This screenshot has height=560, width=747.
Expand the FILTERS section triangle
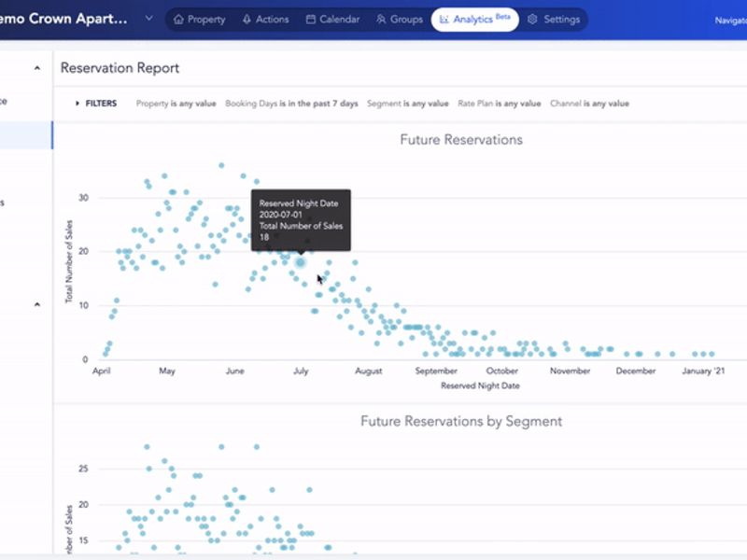point(78,104)
